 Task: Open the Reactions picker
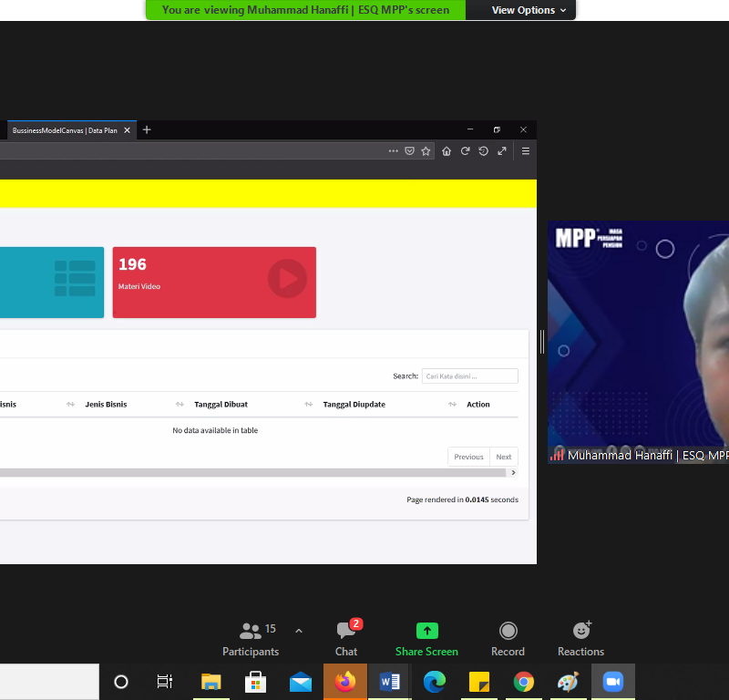pos(580,638)
